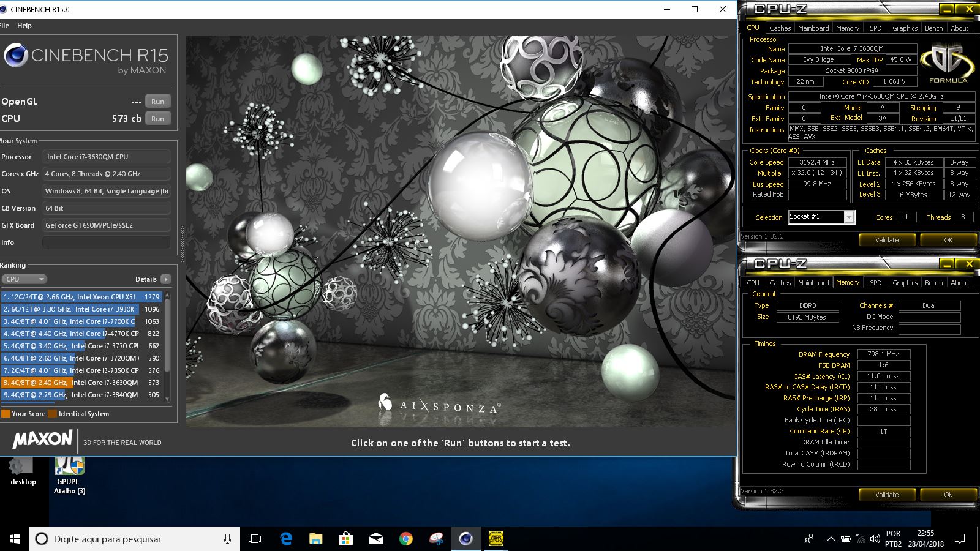The height and width of the screenshot is (551, 980).
Task: Click the DRAM Frequency value 798.1 MHz
Action: tap(884, 354)
